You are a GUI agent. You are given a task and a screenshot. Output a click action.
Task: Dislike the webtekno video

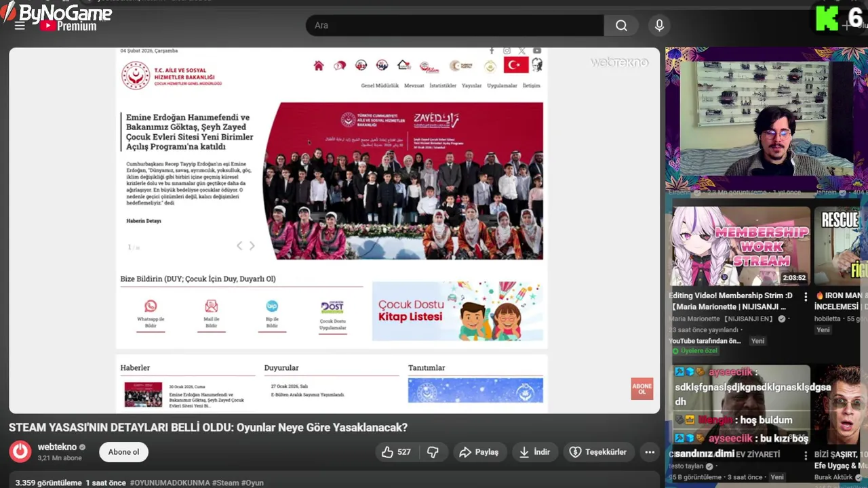[433, 452]
